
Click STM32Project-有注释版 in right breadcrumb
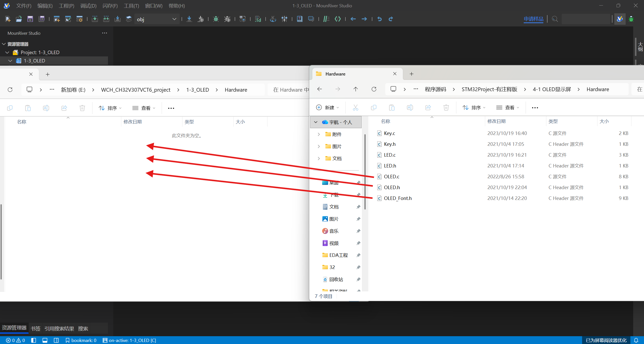489,89
